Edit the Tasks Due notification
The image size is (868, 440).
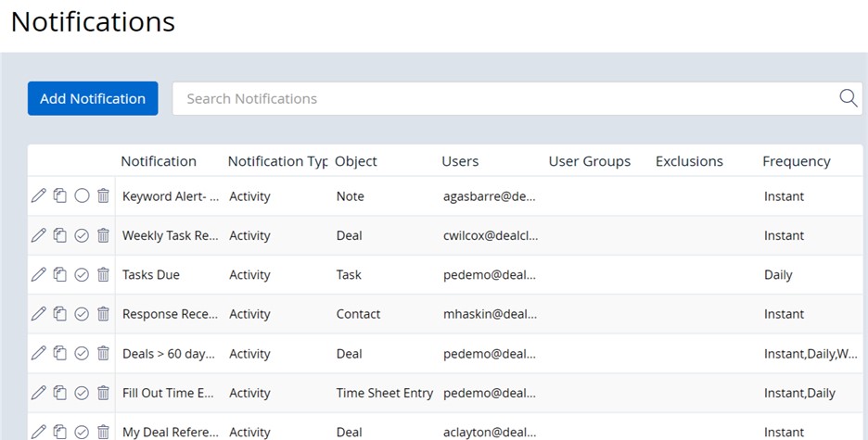tap(38, 274)
